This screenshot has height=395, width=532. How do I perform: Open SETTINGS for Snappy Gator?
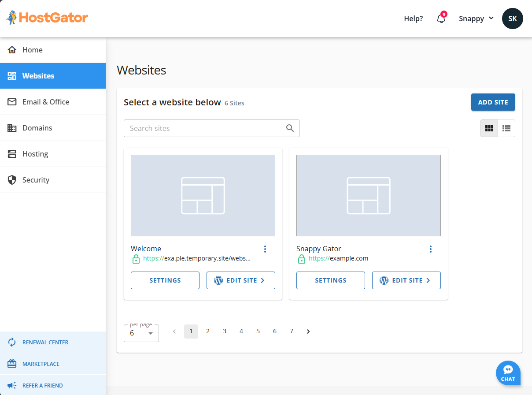click(330, 280)
